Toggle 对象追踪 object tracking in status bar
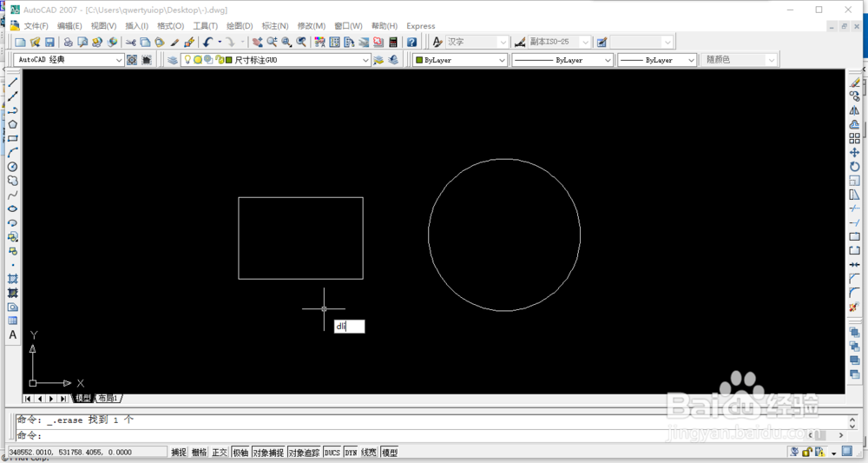Screen dimensions: 868x463 pyautogui.click(x=304, y=453)
